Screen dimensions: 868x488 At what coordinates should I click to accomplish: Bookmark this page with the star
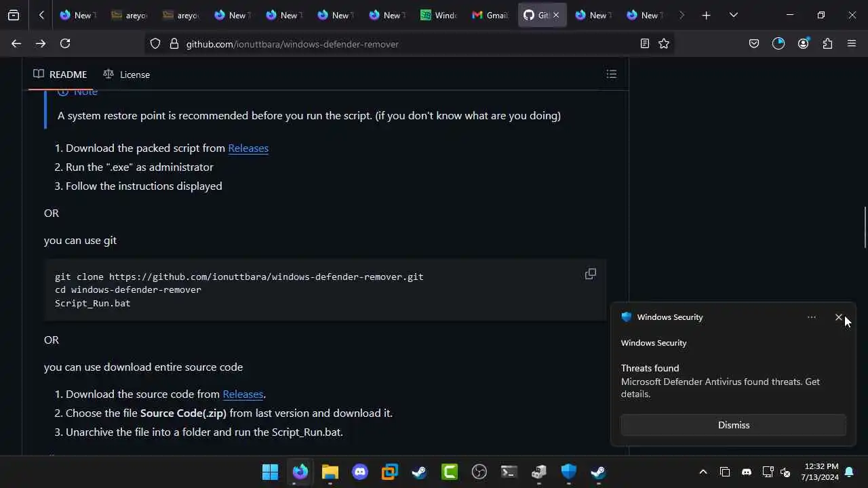(664, 43)
